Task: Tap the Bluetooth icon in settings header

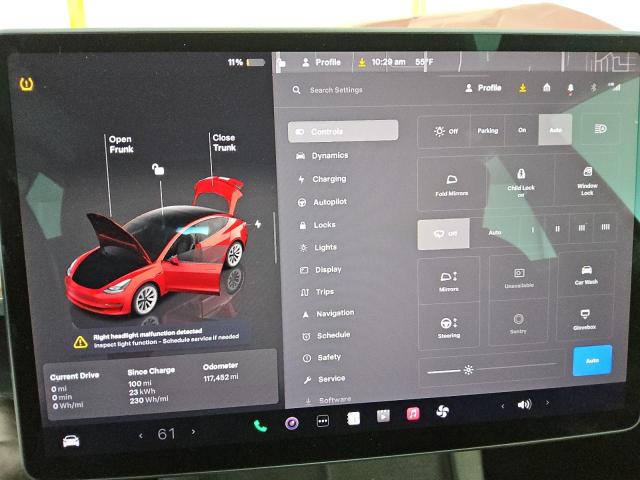Action: pos(594,87)
